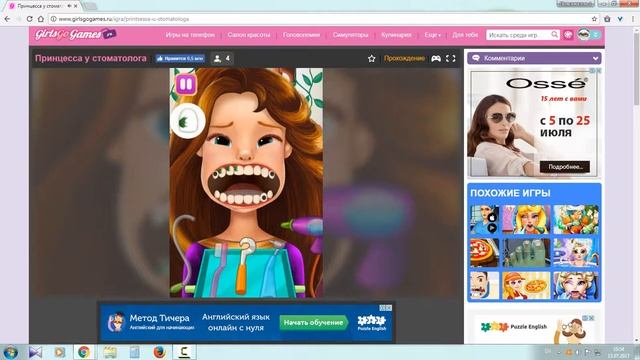The height and width of the screenshot is (360, 640).
Task: Open Игры на телефон menu
Action: pyautogui.click(x=190, y=35)
